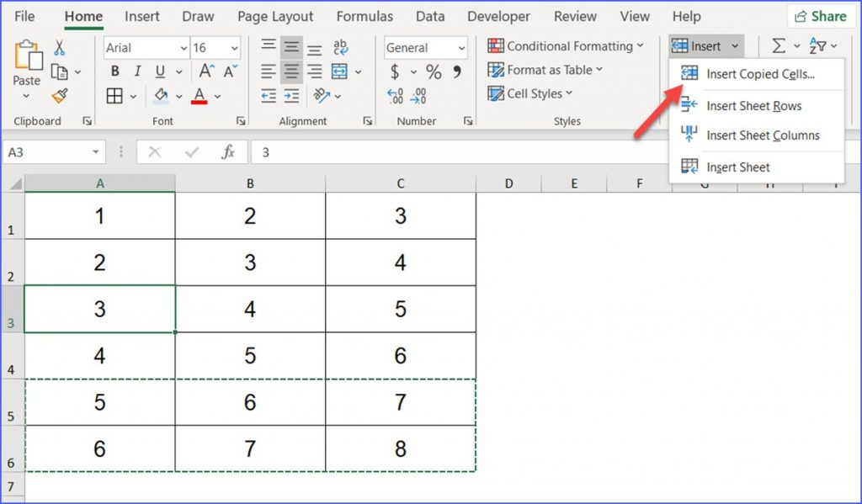Switch to the Insert tab
This screenshot has width=862, height=504.
pos(141,17)
